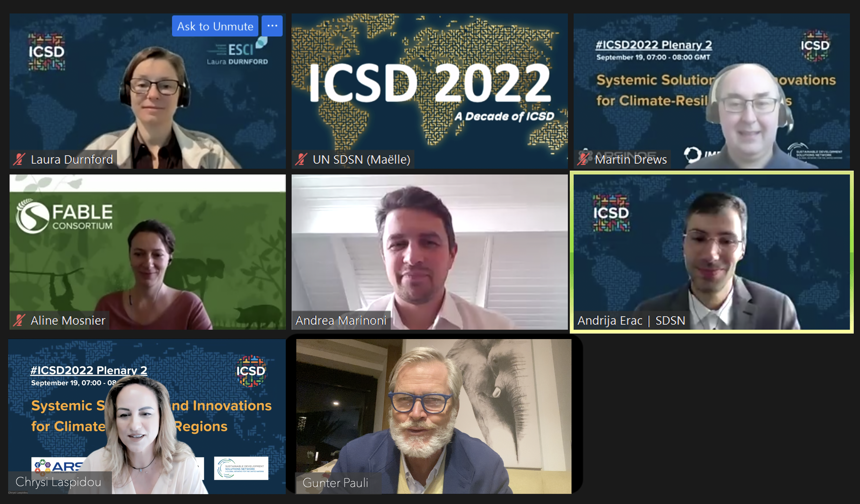Image resolution: width=860 pixels, height=504 pixels.
Task: Click Martin Drews' muted microphone icon
Action: (x=583, y=159)
